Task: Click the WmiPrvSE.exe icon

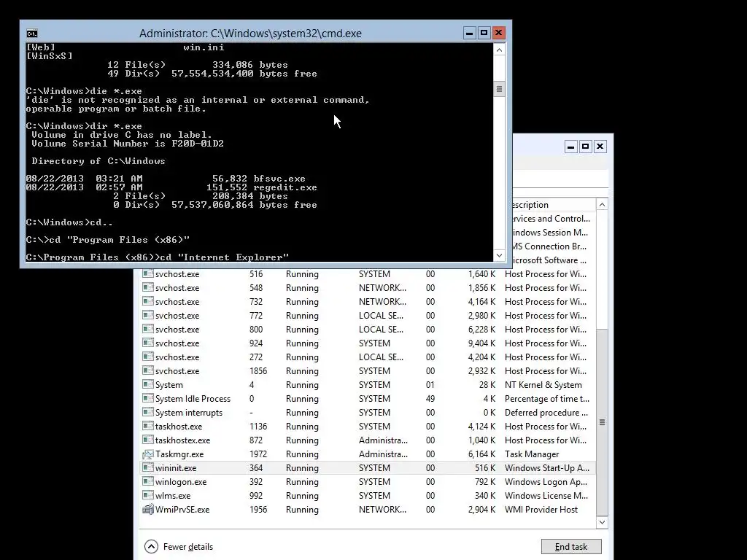Action: [x=147, y=509]
